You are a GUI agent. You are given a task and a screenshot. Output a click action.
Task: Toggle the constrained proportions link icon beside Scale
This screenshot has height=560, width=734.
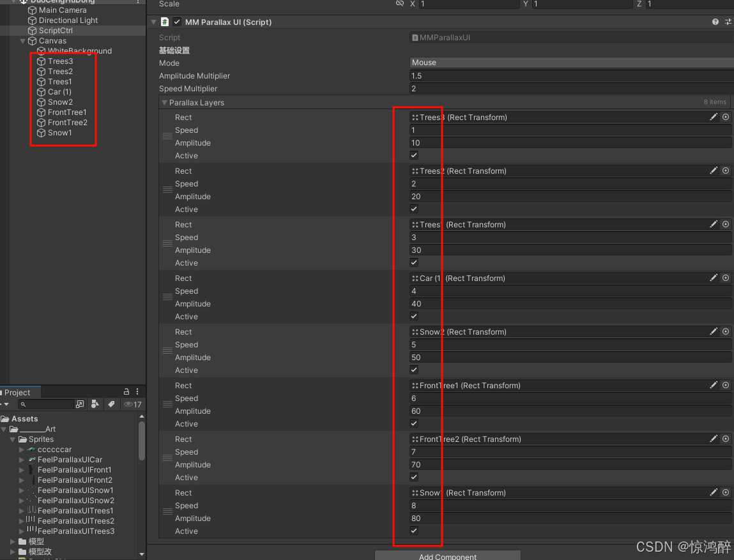point(399,4)
